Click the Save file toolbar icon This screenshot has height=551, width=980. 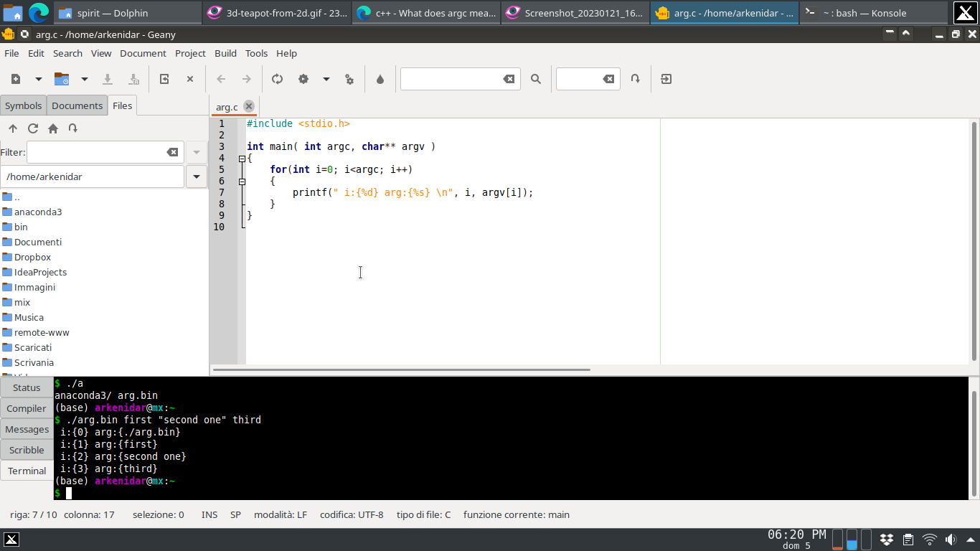(x=108, y=79)
